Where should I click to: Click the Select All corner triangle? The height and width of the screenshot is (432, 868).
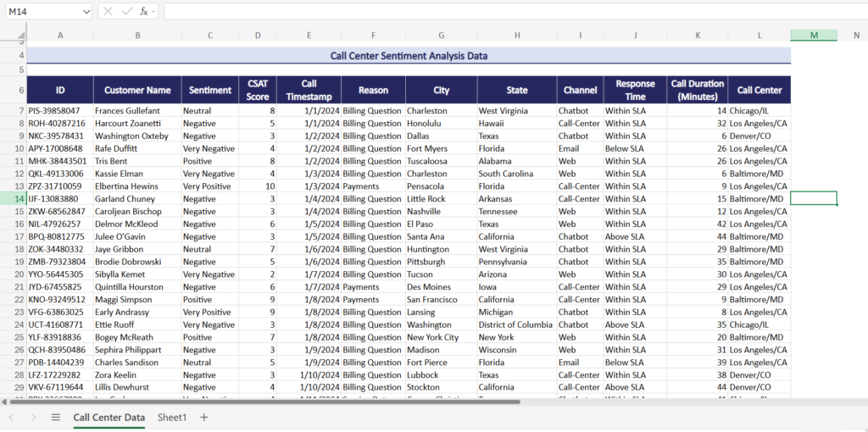coord(22,36)
